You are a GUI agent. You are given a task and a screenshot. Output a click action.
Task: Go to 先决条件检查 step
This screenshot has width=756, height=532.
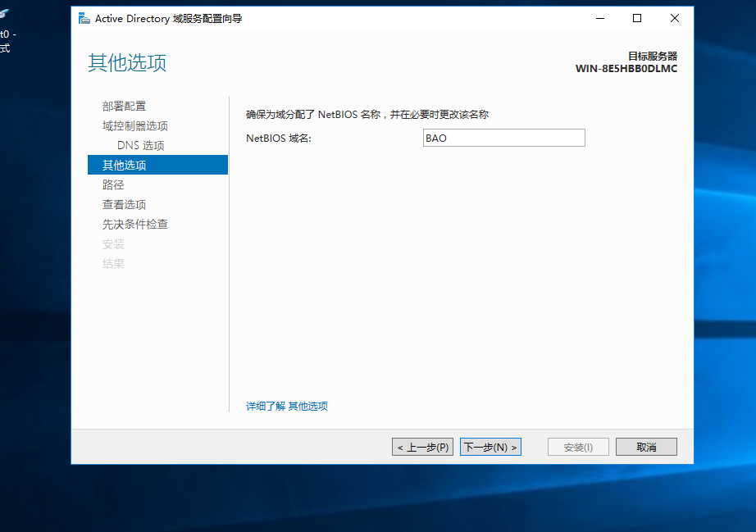pos(135,224)
